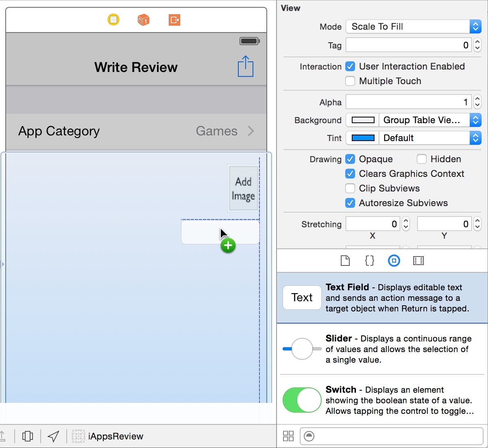Show the Media library tab
The height and width of the screenshot is (448, 488).
(418, 261)
